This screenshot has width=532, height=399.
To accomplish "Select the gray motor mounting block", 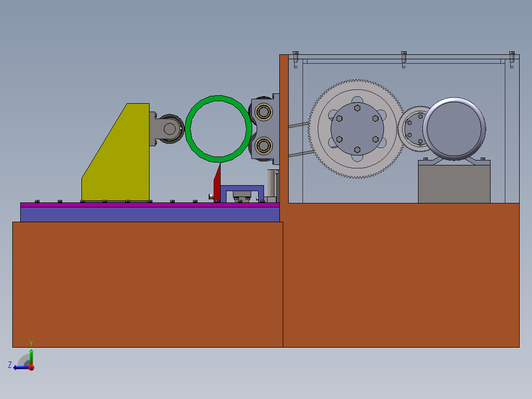I will click(x=454, y=184).
